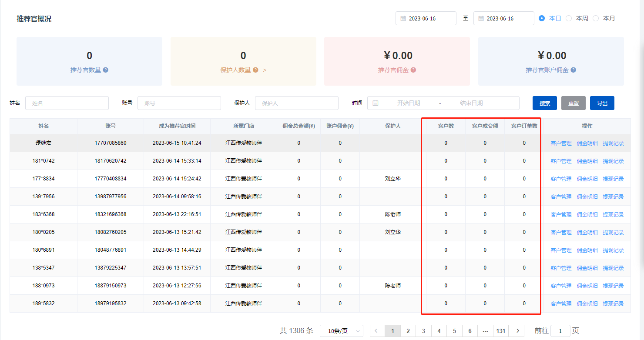Screen dimensions: 644x340
Task: Click the 推荐官数量 summary card
Action: [89, 61]
